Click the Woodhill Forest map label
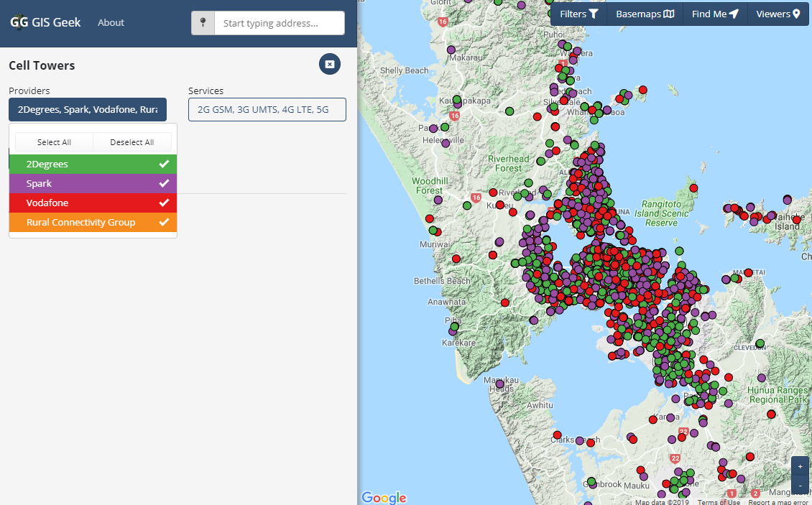 pyautogui.click(x=430, y=185)
